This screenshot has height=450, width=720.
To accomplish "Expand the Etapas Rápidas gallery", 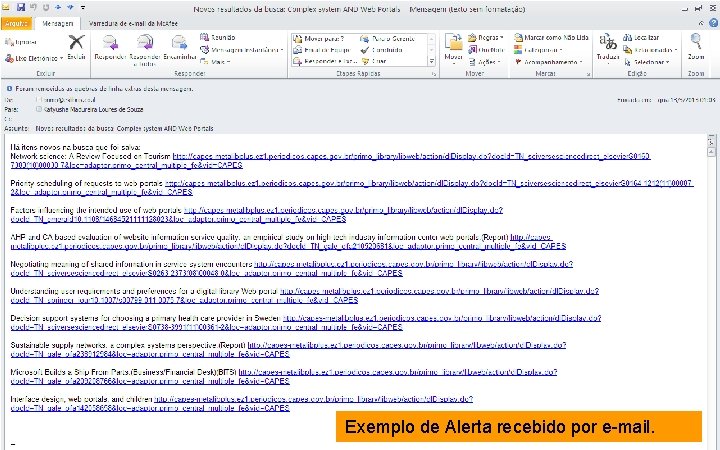I will tap(432, 61).
